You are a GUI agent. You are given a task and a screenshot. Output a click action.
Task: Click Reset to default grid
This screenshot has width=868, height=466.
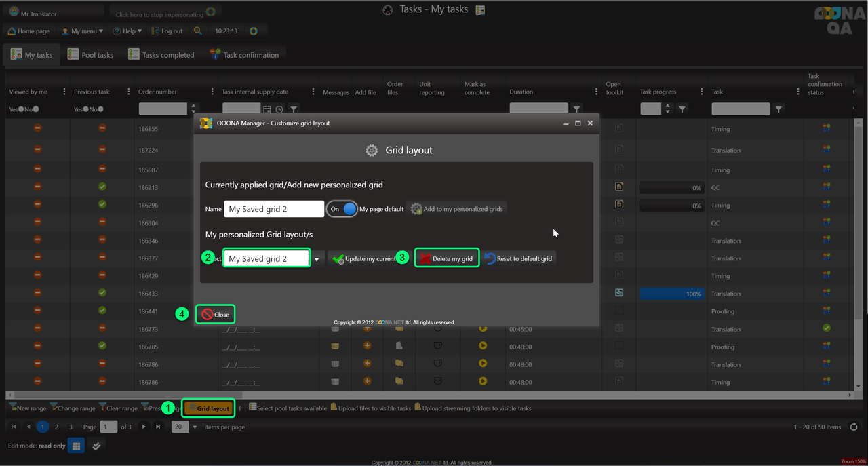pos(519,258)
